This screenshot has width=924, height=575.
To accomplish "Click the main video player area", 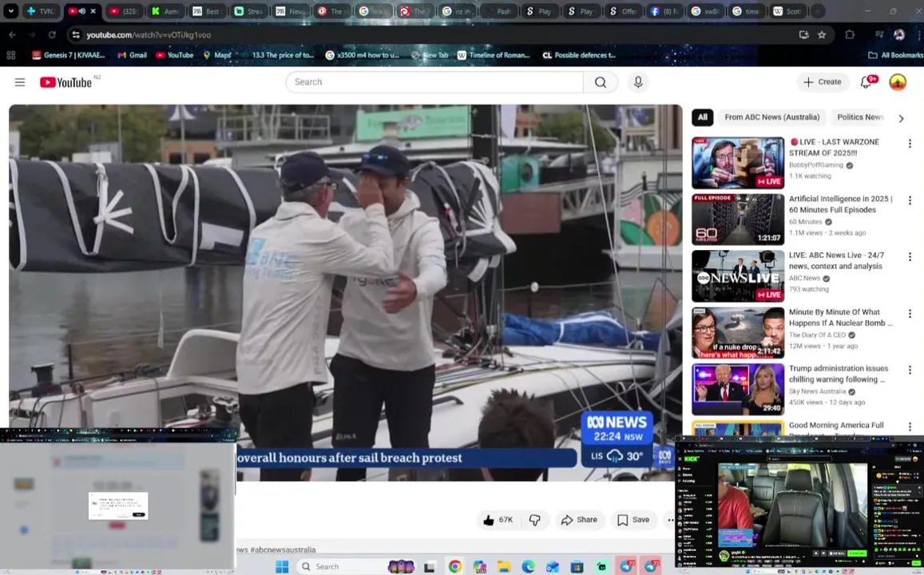I will 345,293.
